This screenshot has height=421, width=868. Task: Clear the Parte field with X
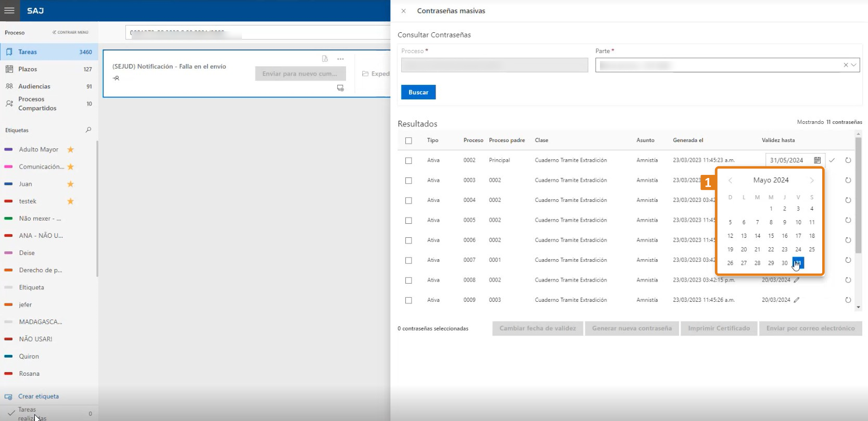point(846,65)
